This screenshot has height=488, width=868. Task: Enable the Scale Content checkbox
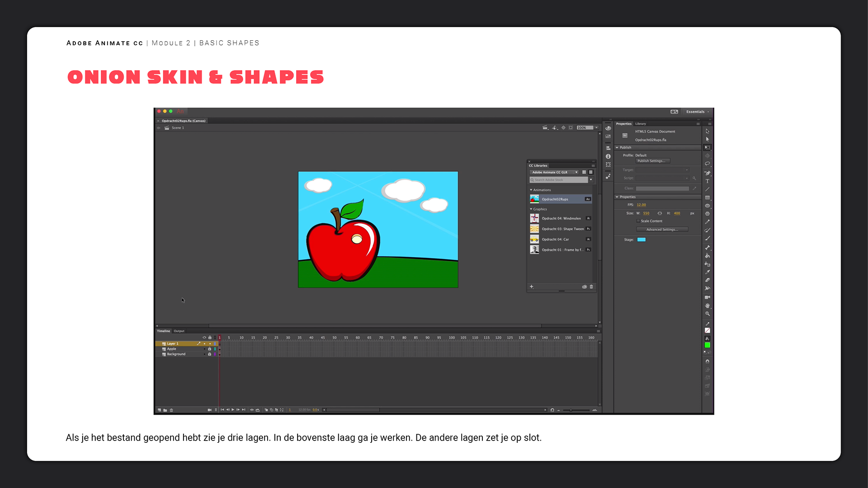[x=638, y=221]
